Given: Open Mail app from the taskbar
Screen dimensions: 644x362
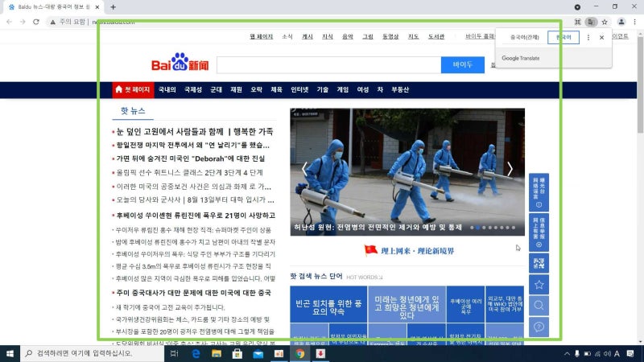Looking at the screenshot, I should pos(258,353).
